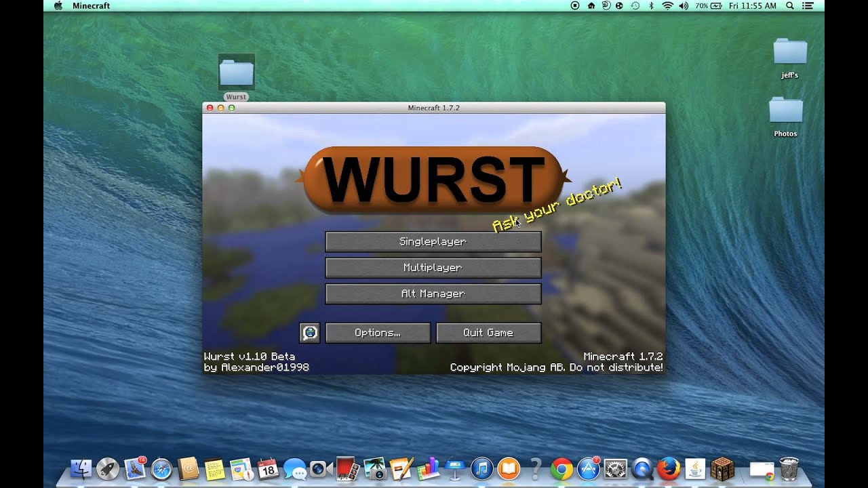The height and width of the screenshot is (488, 868).
Task: Open the battery status showing 70%
Action: (709, 5)
